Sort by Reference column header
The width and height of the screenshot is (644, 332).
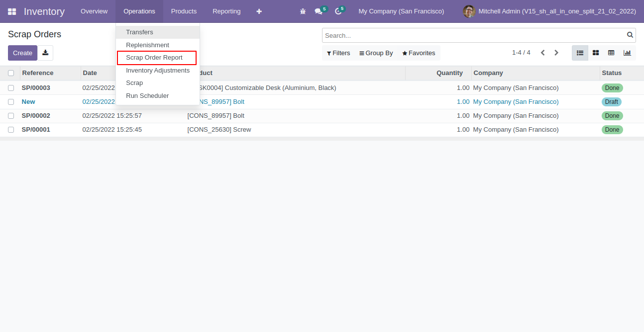pos(50,73)
